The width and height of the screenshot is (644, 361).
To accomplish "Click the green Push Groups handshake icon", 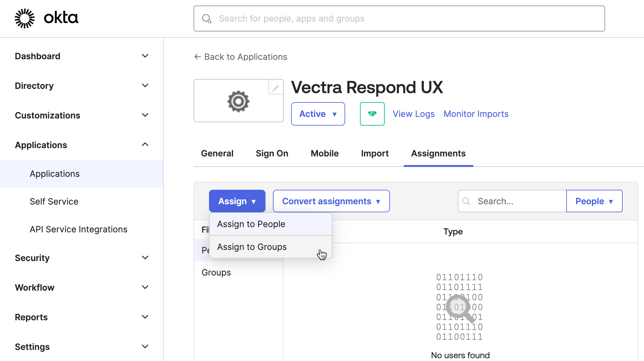I will pos(372,114).
